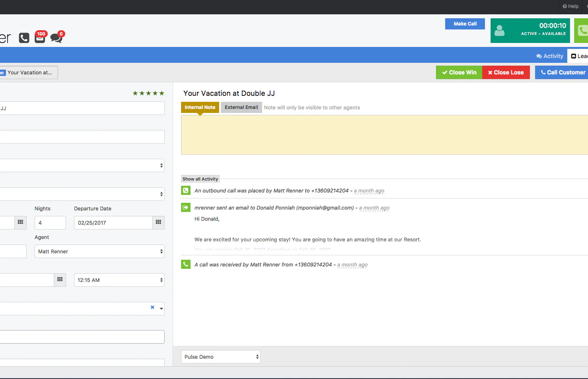Viewport: 588px width, 379px height.
Task: Open the calendar icon beside time dropdown
Action: [x=60, y=280]
